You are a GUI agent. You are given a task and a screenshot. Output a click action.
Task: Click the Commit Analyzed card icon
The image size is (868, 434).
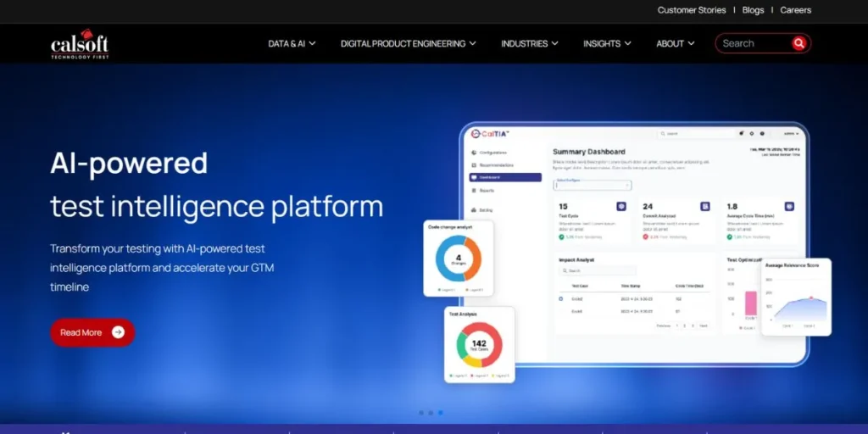point(704,206)
